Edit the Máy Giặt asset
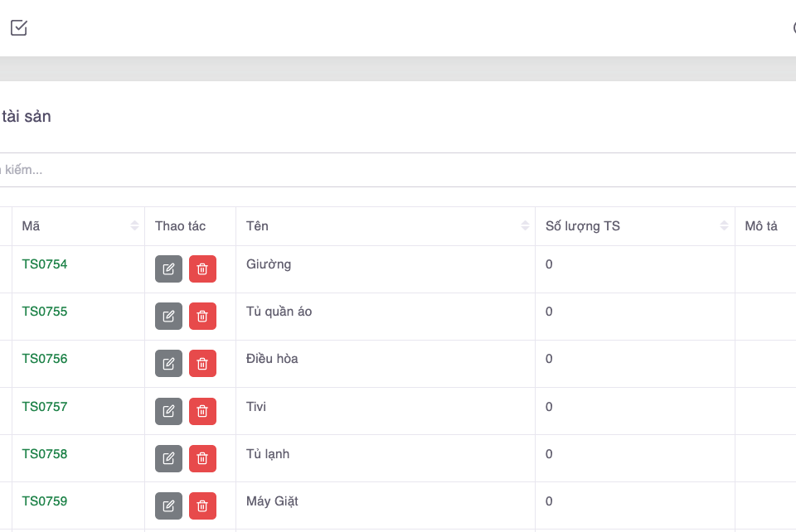796x532 pixels. [x=168, y=505]
